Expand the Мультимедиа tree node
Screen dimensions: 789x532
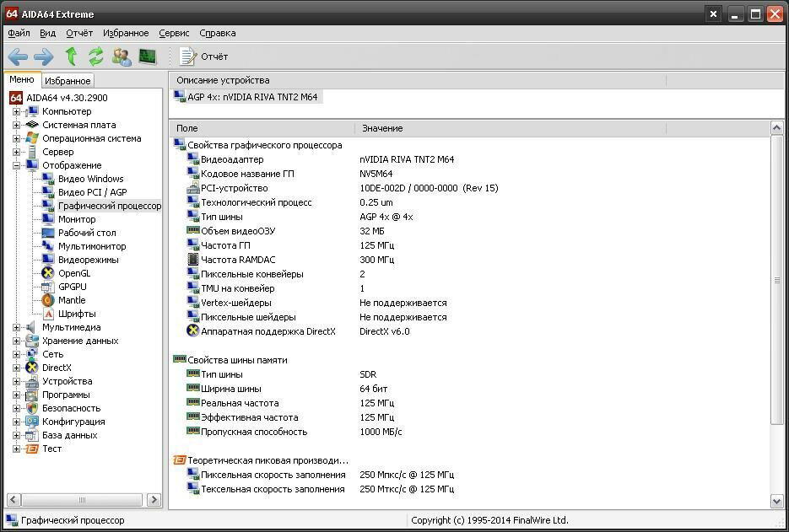coord(17,327)
